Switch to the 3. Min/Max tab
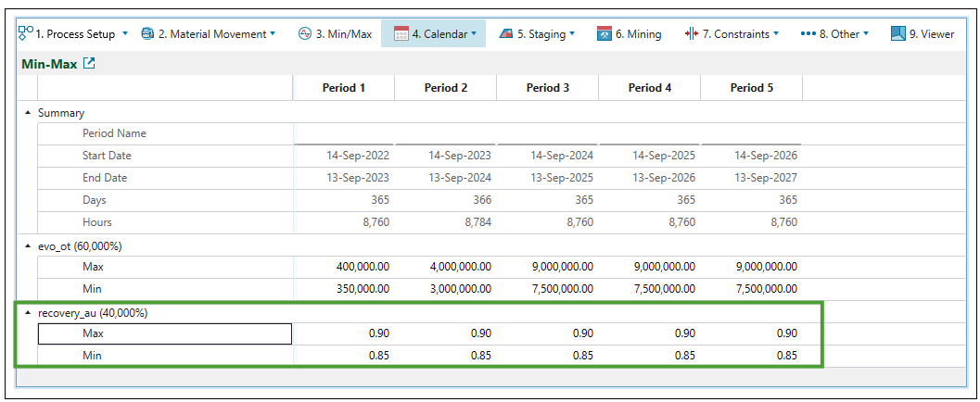The width and height of the screenshot is (980, 402). [x=335, y=34]
